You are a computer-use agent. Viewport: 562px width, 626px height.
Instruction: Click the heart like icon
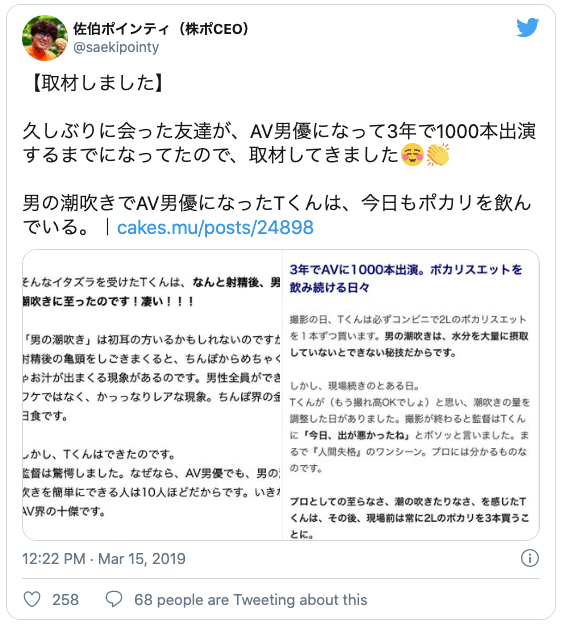pyautogui.click(x=32, y=599)
